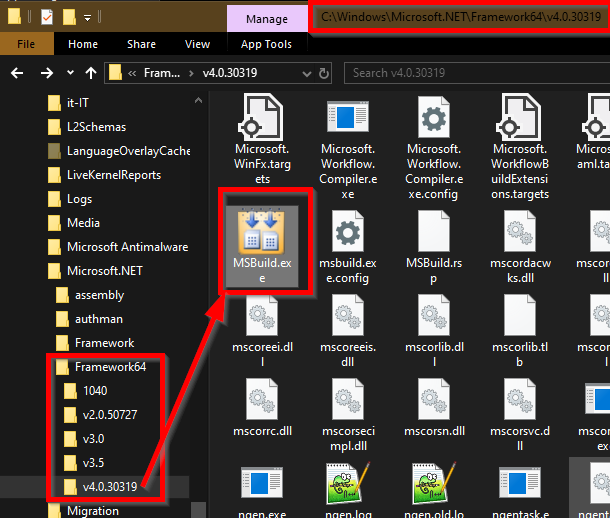610x518 pixels.
Task: Select the mscoreeis.dll file
Action: click(x=348, y=331)
